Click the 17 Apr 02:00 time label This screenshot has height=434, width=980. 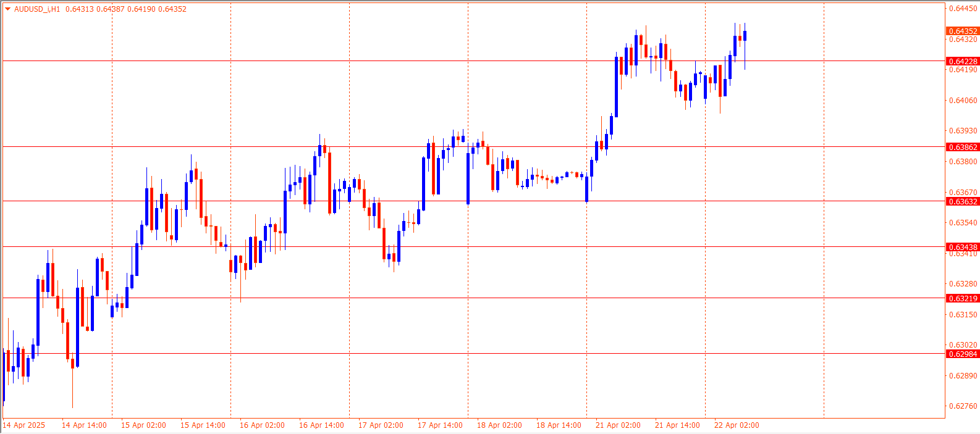(x=381, y=425)
